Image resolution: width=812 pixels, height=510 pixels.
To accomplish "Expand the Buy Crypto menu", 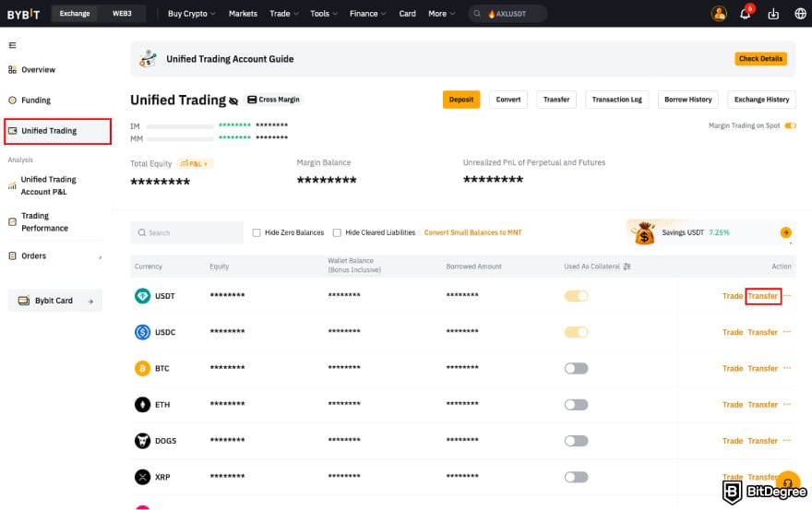I will (191, 14).
